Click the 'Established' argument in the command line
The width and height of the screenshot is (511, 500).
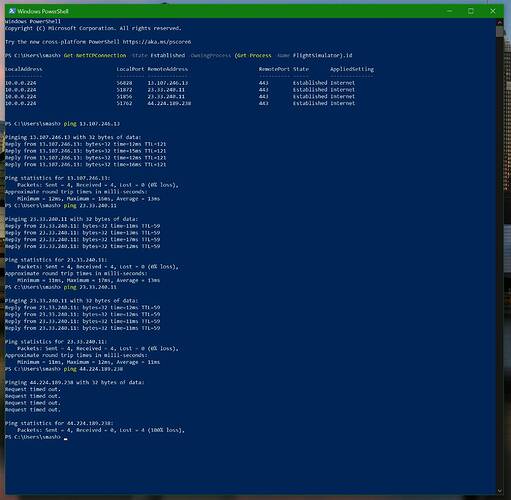(x=168, y=55)
